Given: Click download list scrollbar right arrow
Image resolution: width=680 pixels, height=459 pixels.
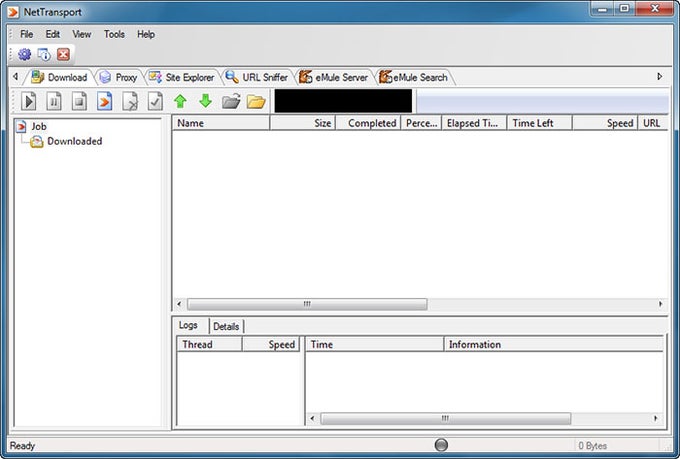Looking at the screenshot, I should tap(660, 304).
